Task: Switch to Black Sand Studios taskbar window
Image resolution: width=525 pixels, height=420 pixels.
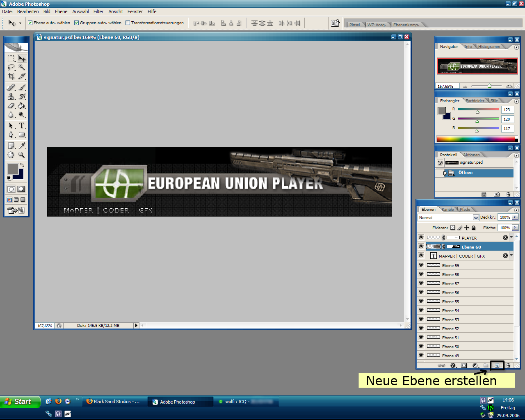Action: (x=115, y=402)
